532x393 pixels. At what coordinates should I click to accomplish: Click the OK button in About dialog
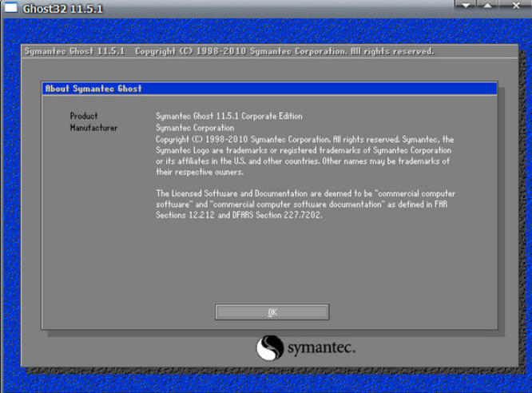pyautogui.click(x=272, y=312)
